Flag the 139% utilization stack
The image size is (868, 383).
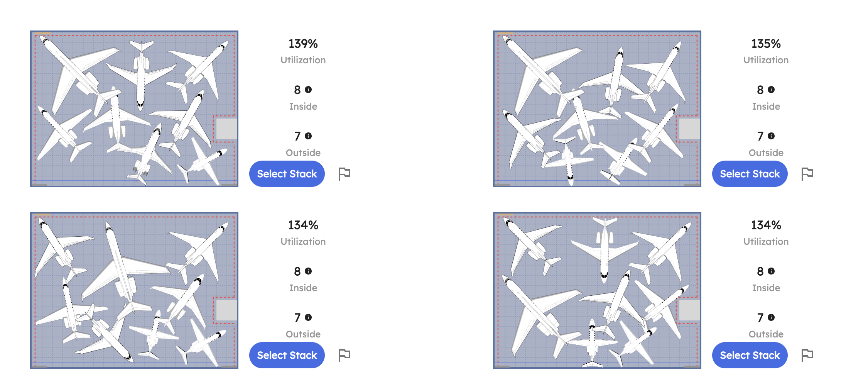coord(344,174)
